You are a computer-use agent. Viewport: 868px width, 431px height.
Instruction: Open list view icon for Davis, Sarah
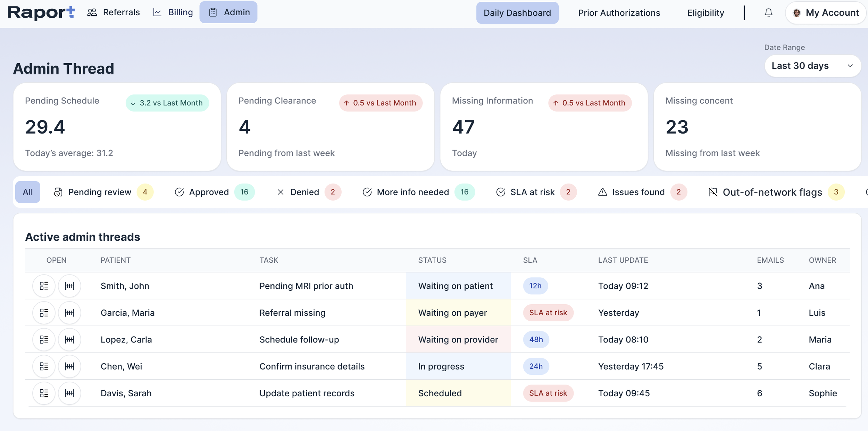tap(44, 393)
